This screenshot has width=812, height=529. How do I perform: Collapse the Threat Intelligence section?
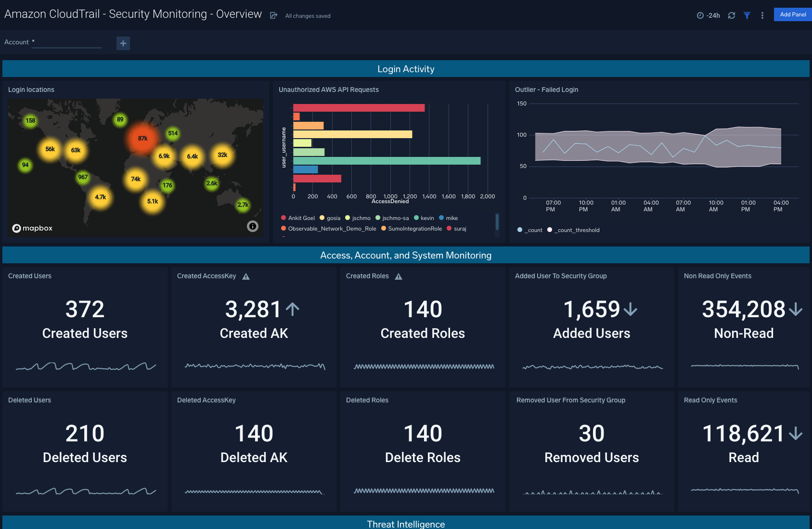[406, 524]
